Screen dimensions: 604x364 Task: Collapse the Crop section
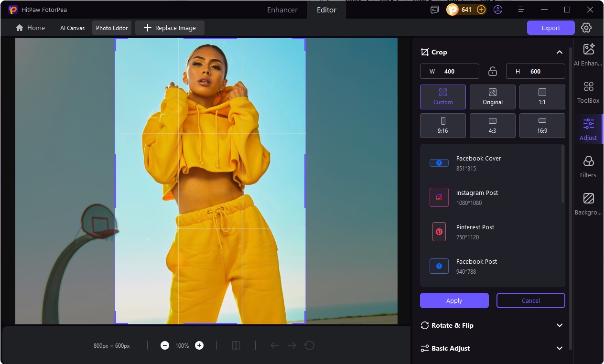click(x=559, y=52)
